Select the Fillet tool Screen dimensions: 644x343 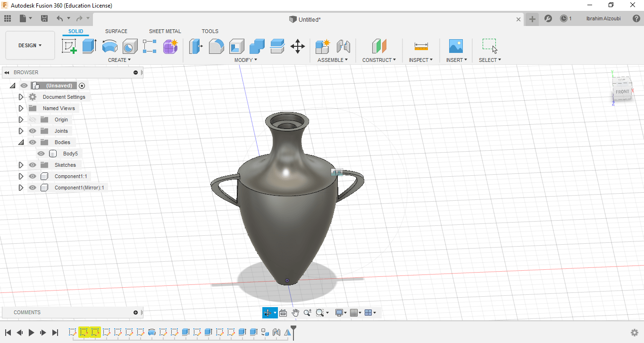(217, 46)
